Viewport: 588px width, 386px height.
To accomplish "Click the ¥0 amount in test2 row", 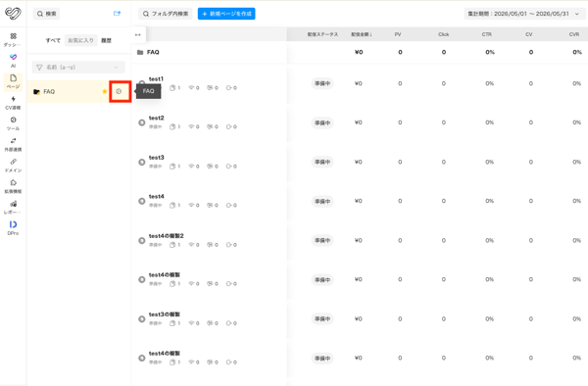I will coord(358,122).
